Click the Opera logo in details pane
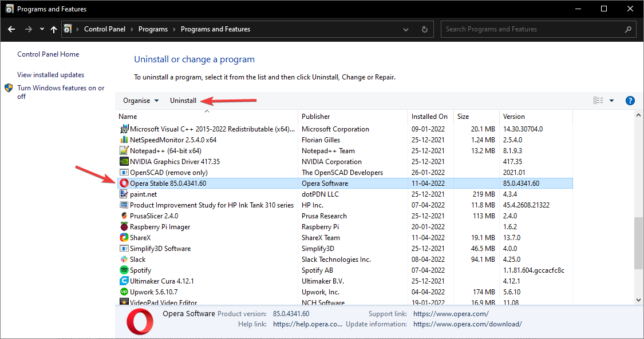Viewport: 644px width, 339px height. [140, 321]
